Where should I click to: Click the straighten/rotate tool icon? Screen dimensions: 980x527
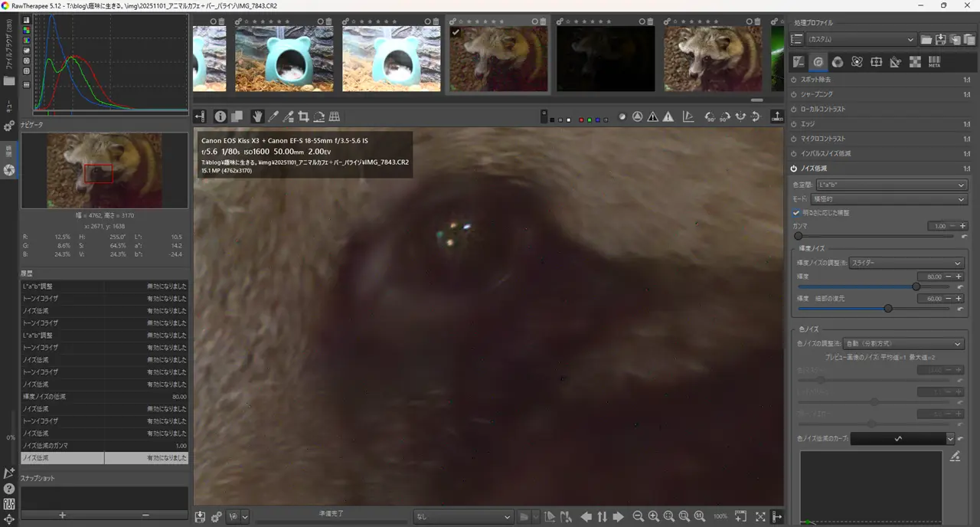[318, 116]
